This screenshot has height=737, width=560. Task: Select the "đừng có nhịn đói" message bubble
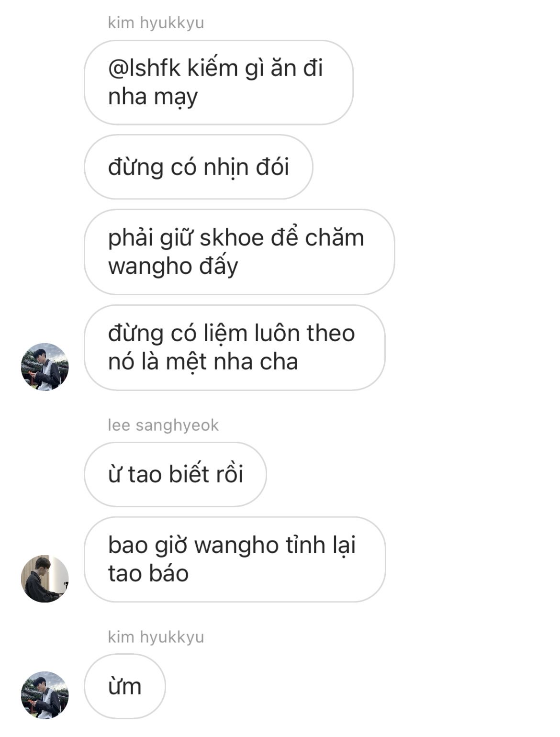coord(199,167)
